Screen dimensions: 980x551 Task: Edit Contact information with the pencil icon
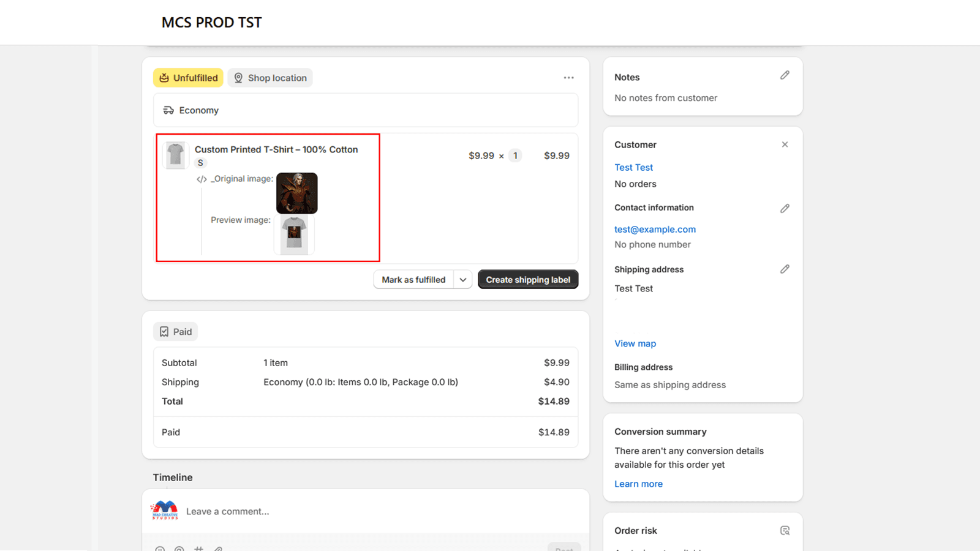pyautogui.click(x=785, y=208)
